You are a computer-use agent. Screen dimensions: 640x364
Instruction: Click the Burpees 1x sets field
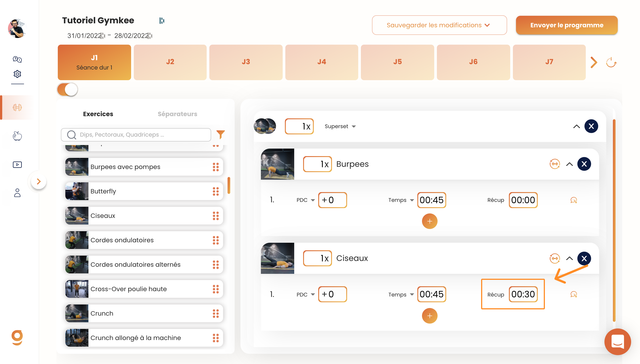[x=317, y=164]
